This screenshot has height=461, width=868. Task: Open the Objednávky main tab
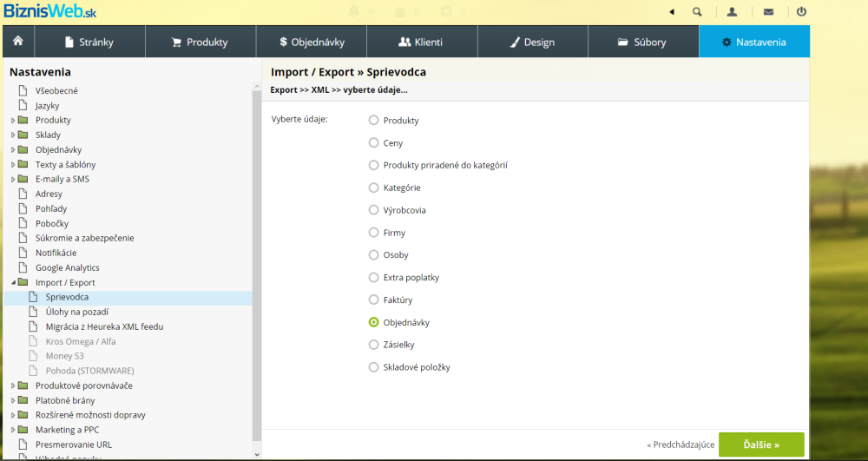tap(311, 42)
